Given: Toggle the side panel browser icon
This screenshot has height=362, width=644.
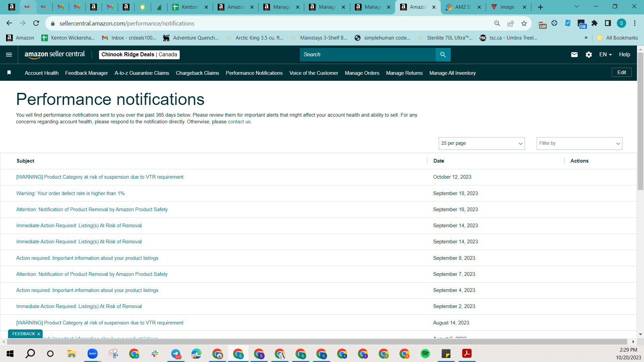Looking at the screenshot, I should tap(608, 23).
